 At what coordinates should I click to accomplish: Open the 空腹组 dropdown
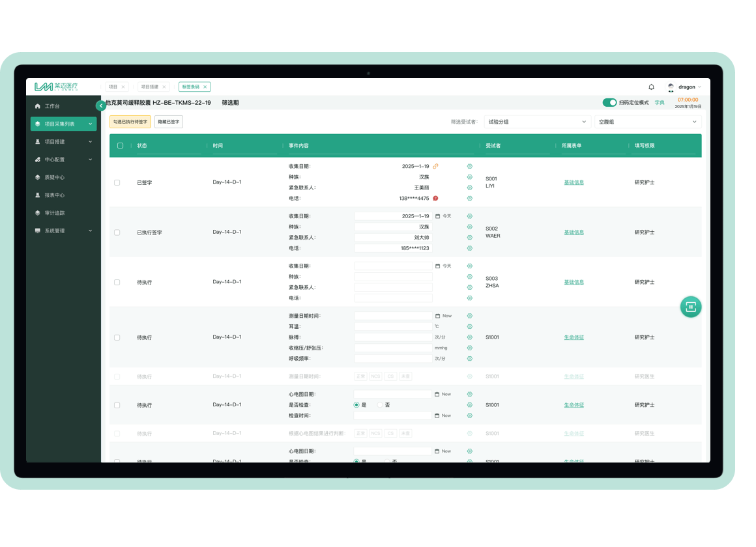coord(648,122)
